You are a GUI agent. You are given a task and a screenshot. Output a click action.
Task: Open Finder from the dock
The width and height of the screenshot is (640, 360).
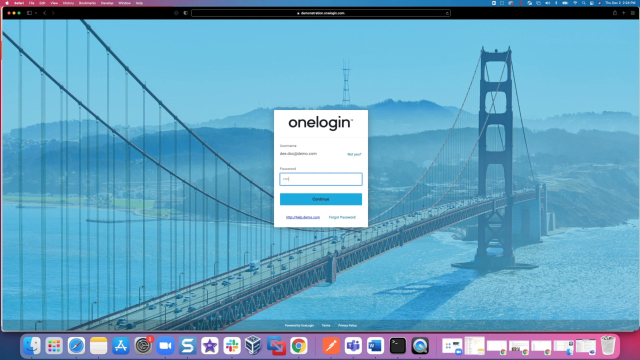pos(32,346)
